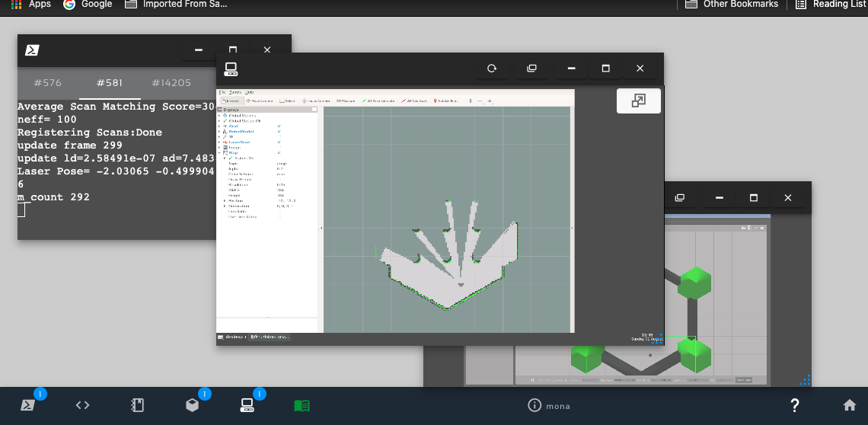The image size is (868, 425).
Task: Expand the RobotModel display item
Action: pyautogui.click(x=219, y=131)
